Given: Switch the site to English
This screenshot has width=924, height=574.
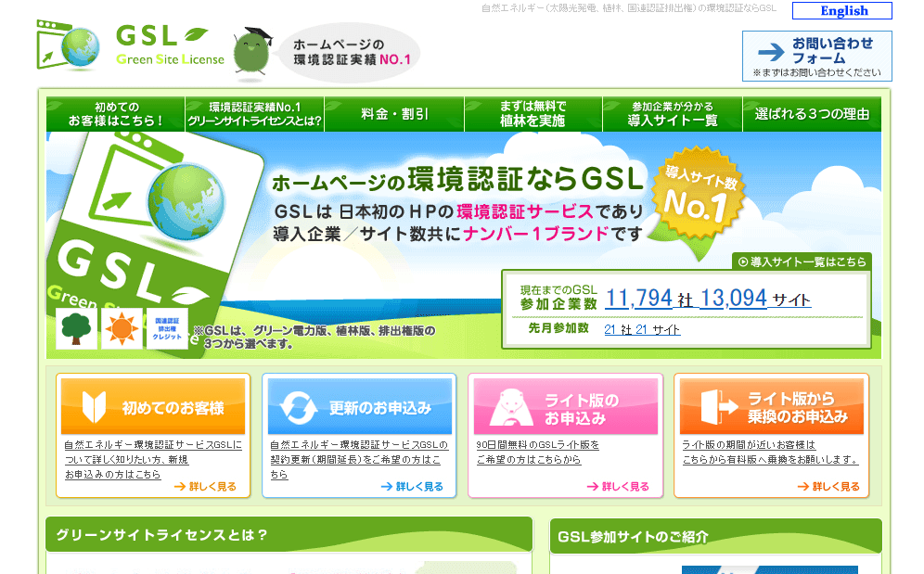Looking at the screenshot, I should 842,10.
